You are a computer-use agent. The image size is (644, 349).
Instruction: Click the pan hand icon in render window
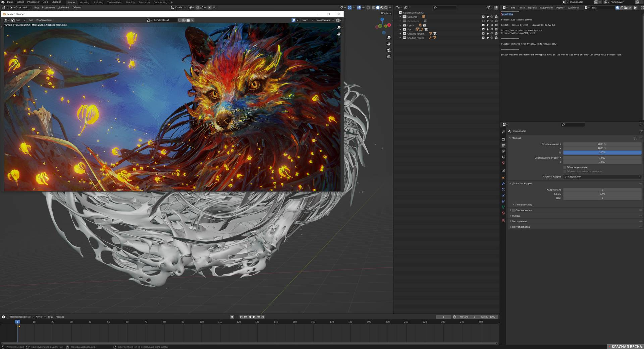[x=339, y=34]
